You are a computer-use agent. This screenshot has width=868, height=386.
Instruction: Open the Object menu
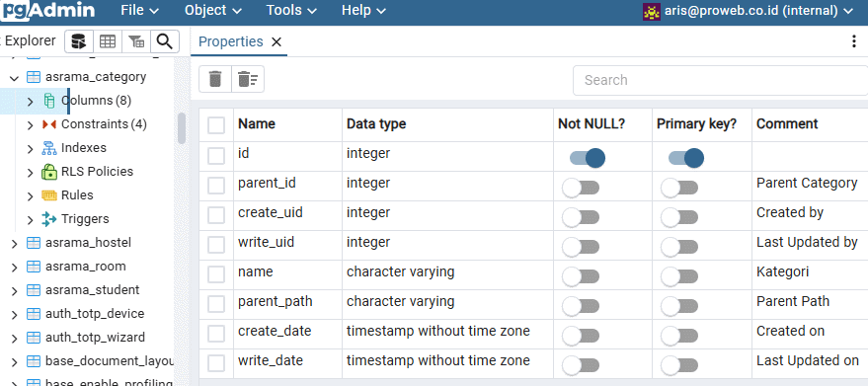coord(213,11)
